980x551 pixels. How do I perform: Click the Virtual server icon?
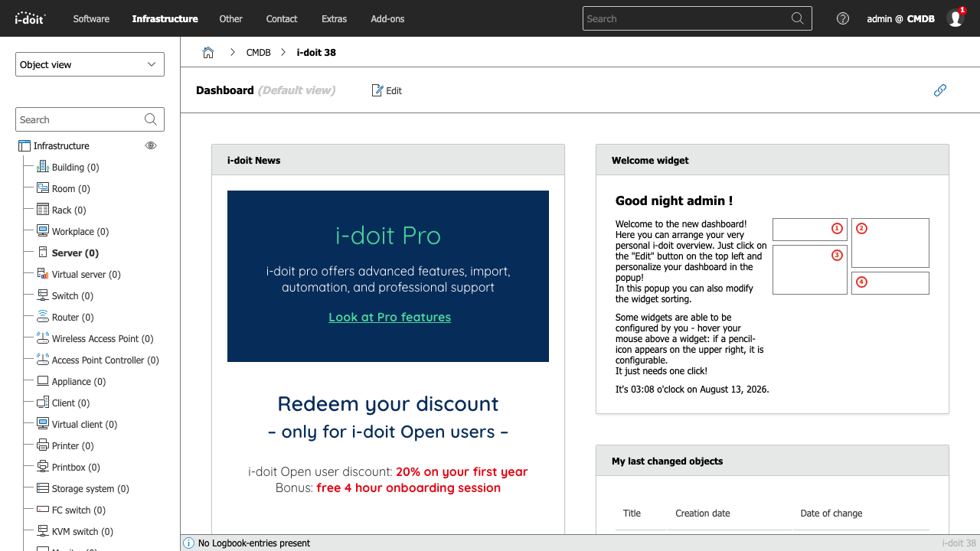[43, 274]
